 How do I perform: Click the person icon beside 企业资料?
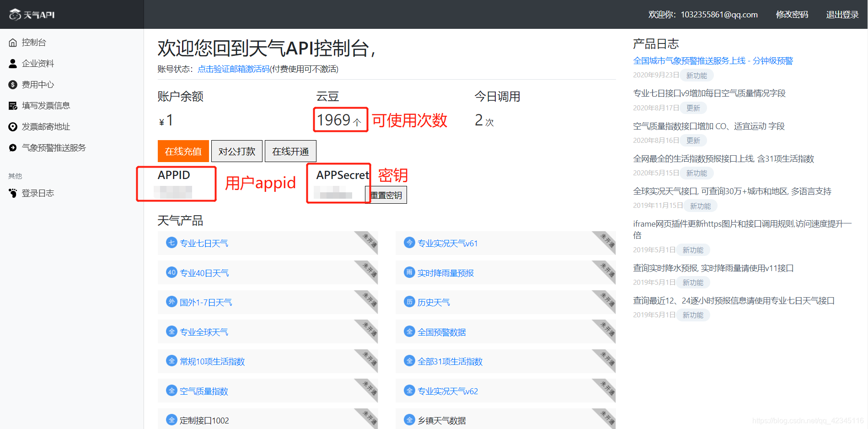point(13,64)
